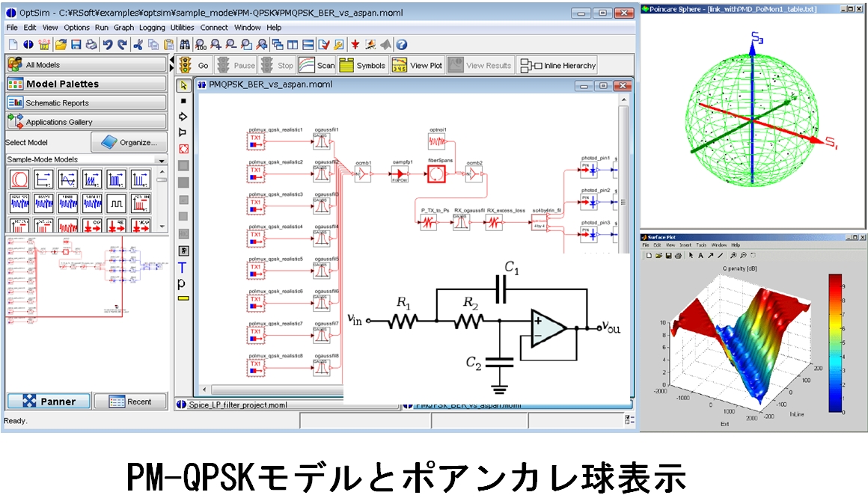Click the fiberSpans block in schematic
Screen dimensions: 868x501
click(437, 173)
